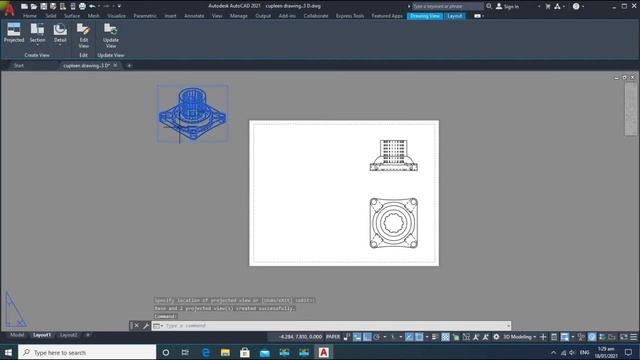
Task: Click the New file icon in quick access toolbar
Action: pos(24,6)
